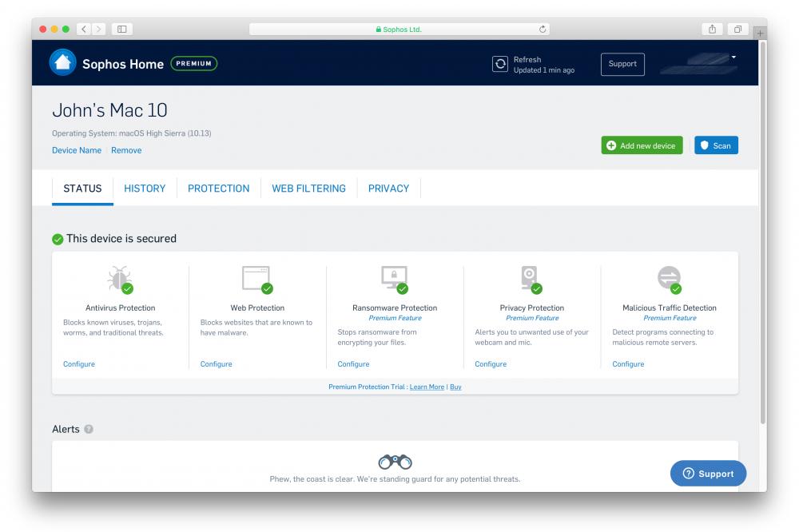Configure Antivirus Protection

click(79, 363)
